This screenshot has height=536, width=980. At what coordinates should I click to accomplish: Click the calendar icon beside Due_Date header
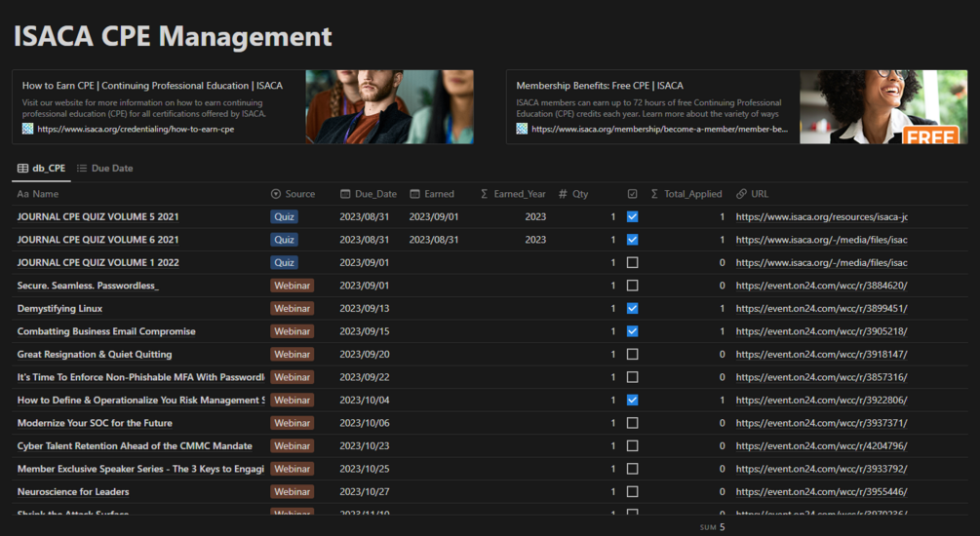(x=345, y=194)
